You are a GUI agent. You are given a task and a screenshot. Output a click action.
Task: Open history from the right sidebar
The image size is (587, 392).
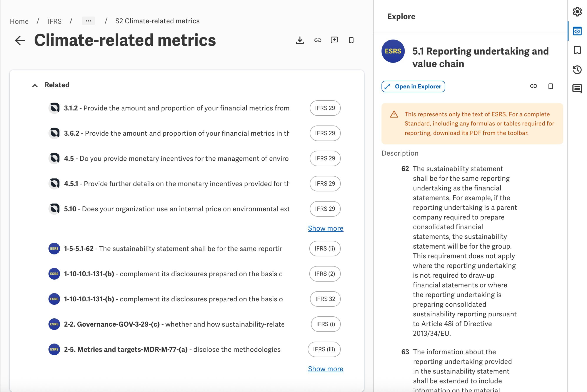(577, 70)
